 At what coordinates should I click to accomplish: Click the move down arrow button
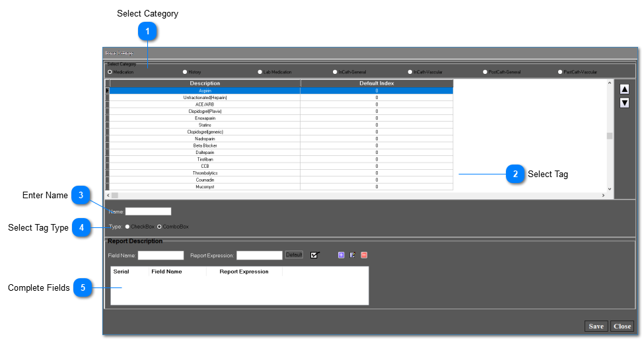tap(624, 102)
